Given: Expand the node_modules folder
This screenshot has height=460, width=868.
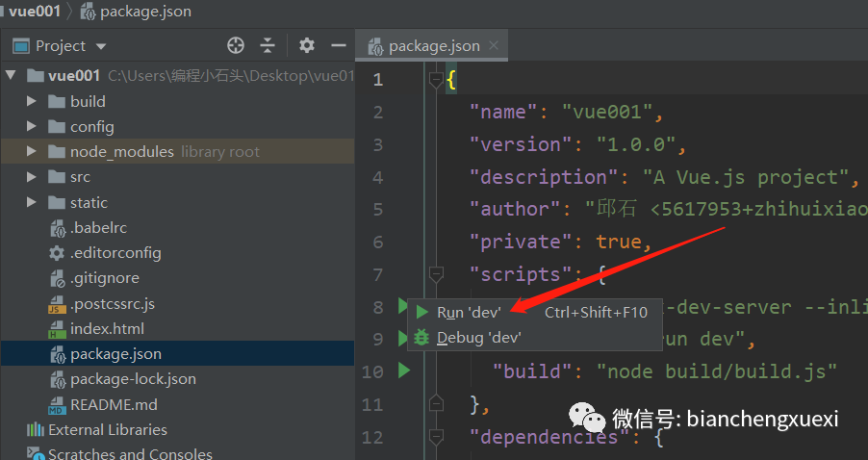Looking at the screenshot, I should pos(32,151).
